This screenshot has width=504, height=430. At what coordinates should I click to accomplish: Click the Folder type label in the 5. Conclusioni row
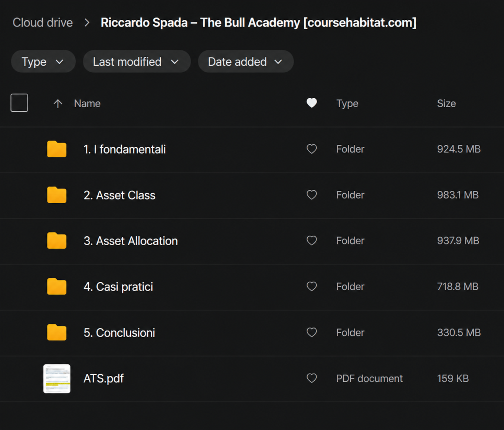tap(350, 332)
